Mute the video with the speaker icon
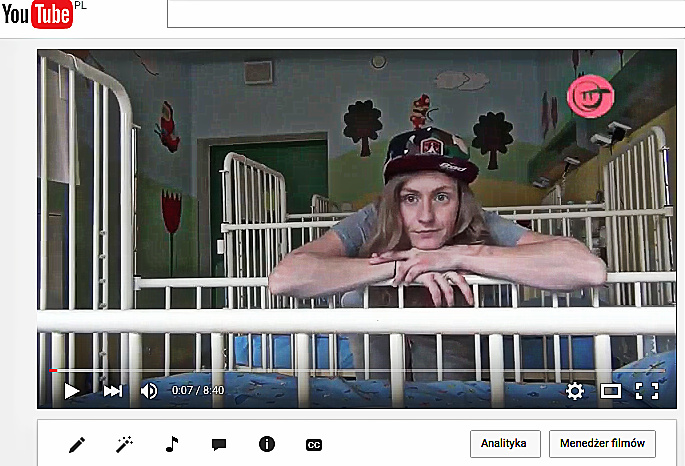Image resolution: width=685 pixels, height=466 pixels. click(149, 391)
